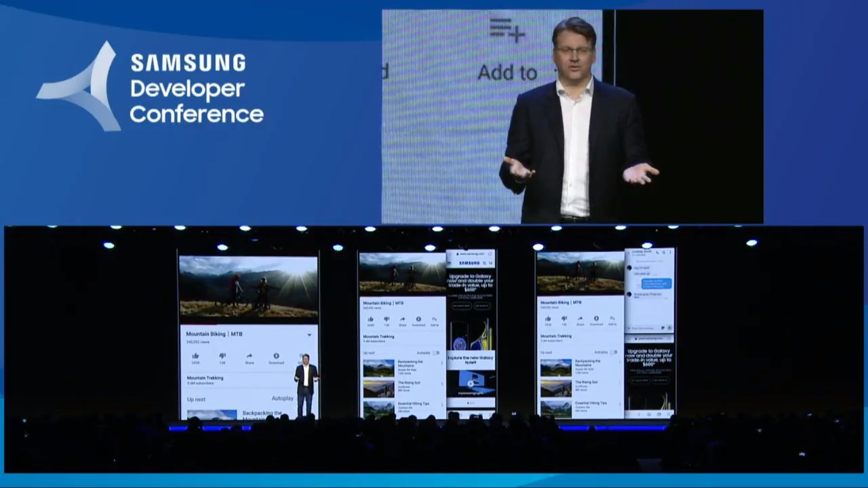Click the left pill button under the Upgrade headline, middle screen
868x488 pixels.
click(x=462, y=306)
